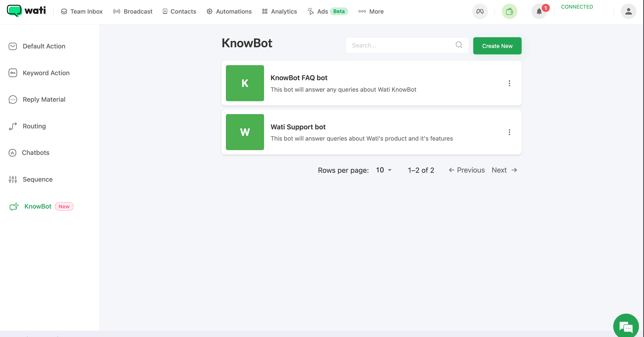
Task: Focus the KnowBot search field
Action: point(407,45)
